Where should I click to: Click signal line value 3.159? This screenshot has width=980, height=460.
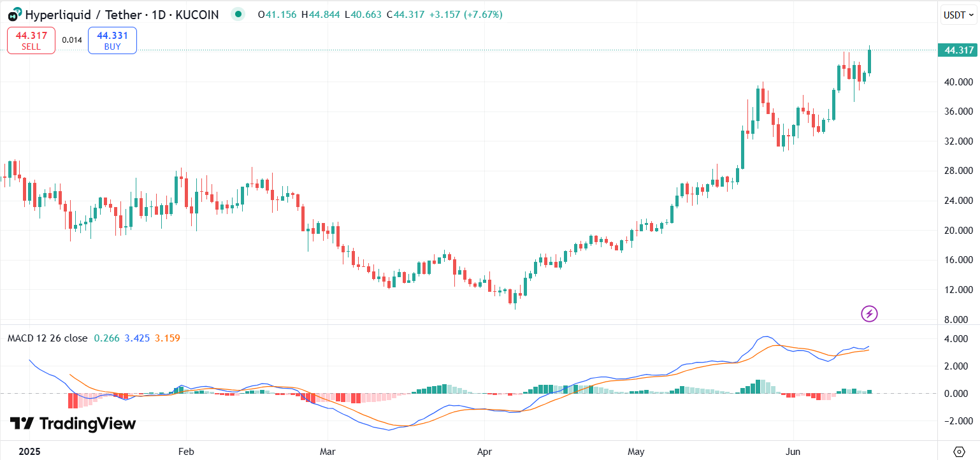(168, 338)
